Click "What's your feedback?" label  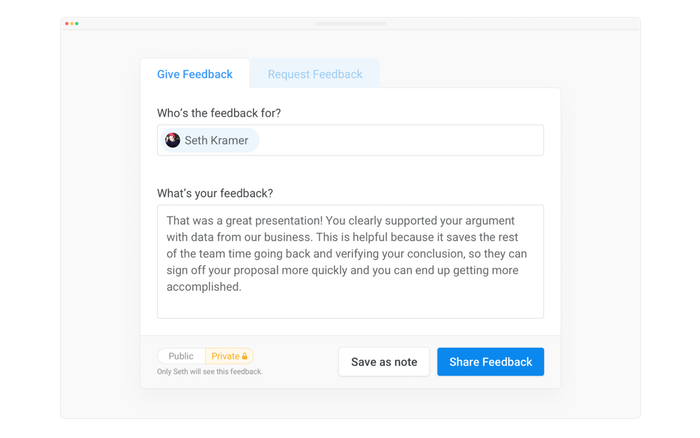pyautogui.click(x=215, y=193)
